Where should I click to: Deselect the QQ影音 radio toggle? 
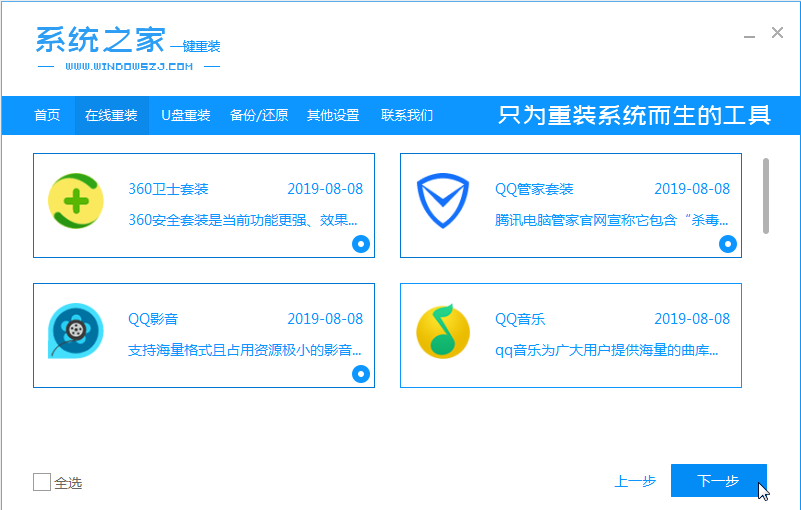[361, 373]
